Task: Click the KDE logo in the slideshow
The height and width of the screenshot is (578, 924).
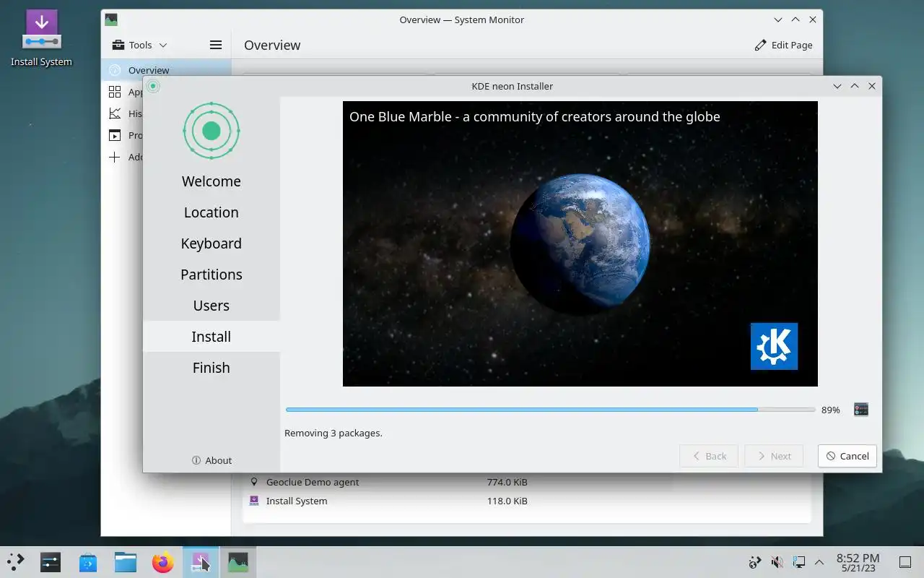Action: click(774, 346)
